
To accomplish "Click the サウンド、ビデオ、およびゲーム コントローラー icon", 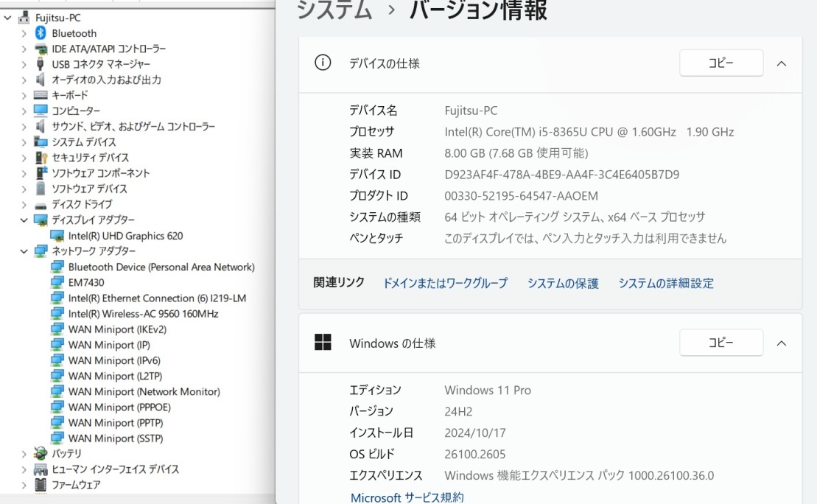I will click(40, 126).
